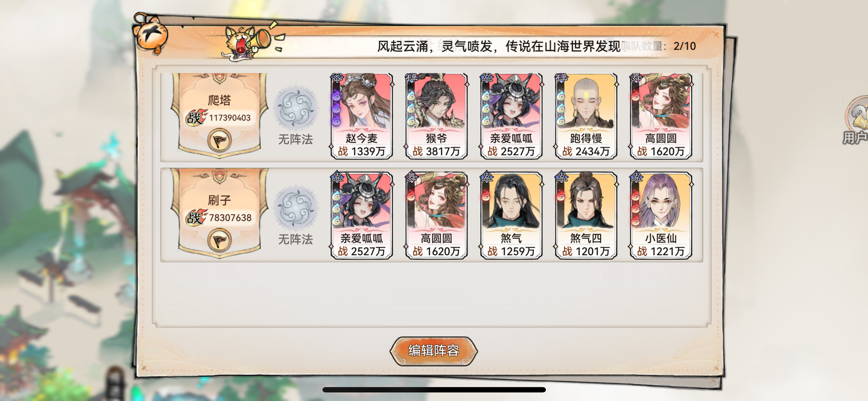Select the 赵今麦 character card
Viewport: 868px width, 401px height.
click(x=361, y=116)
